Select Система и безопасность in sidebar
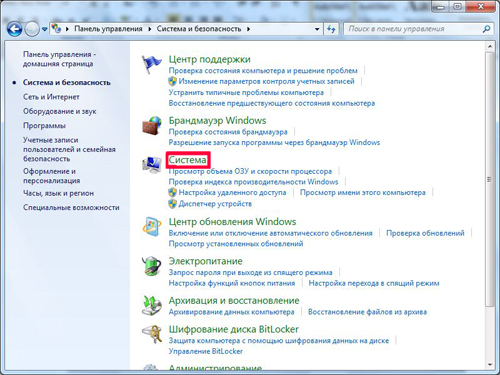Screen dimensions: 500x375 point(67,82)
